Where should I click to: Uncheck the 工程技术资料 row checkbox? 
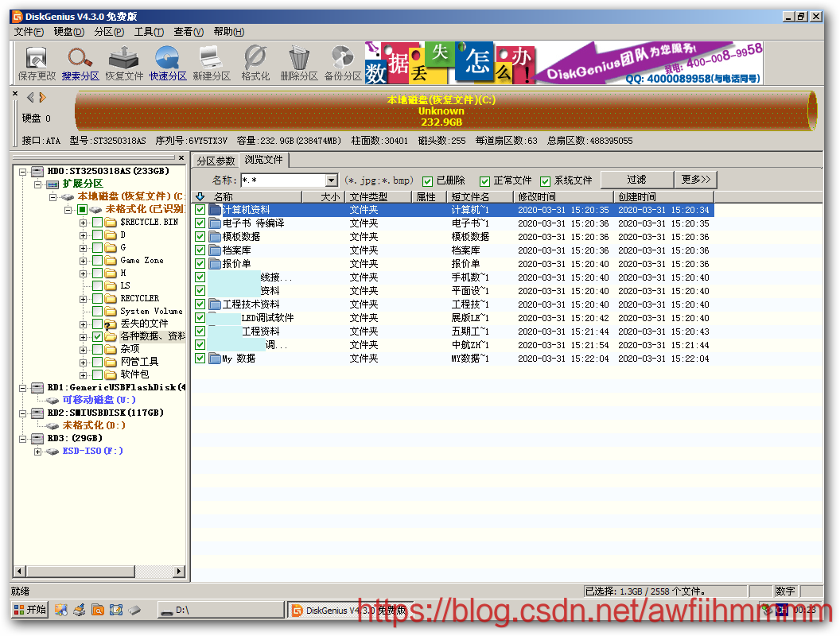(200, 304)
